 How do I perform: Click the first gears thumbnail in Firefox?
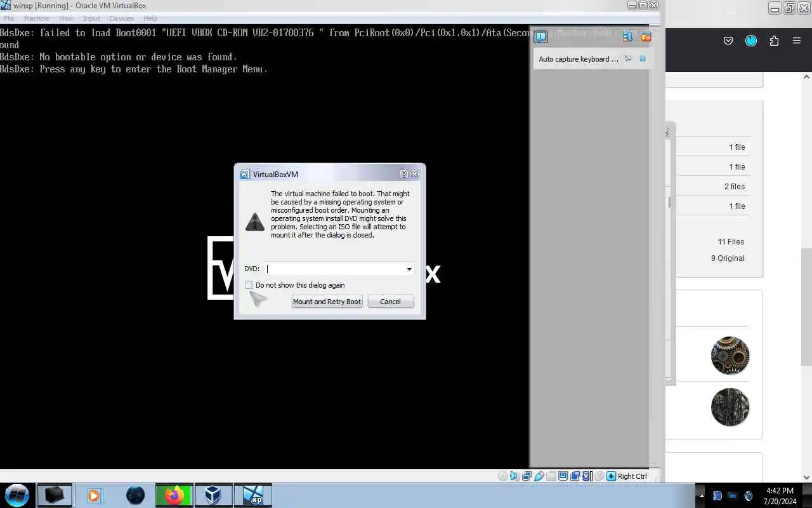tap(730, 356)
